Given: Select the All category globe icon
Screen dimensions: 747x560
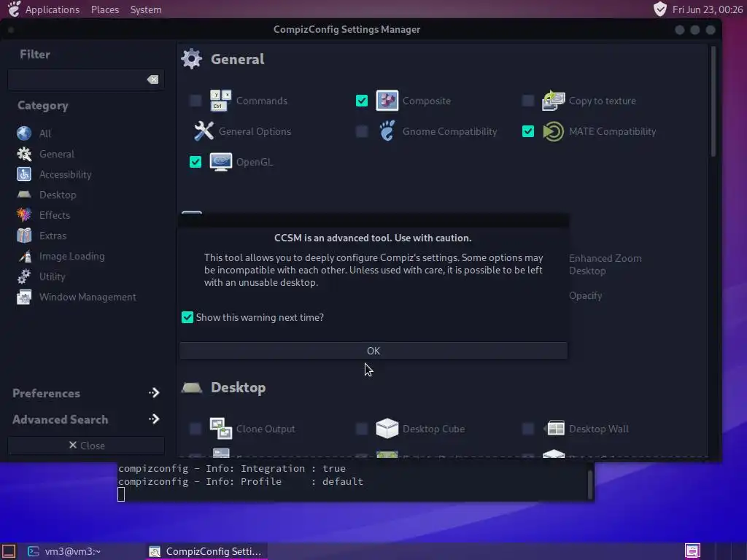Looking at the screenshot, I should (24, 133).
